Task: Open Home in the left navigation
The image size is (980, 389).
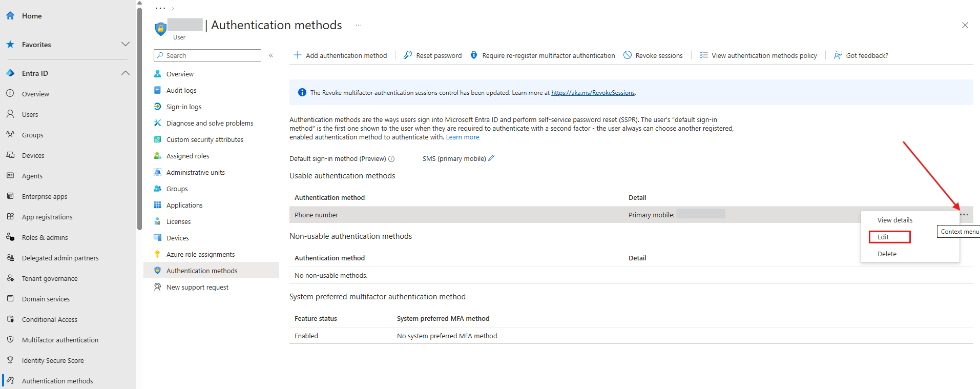Action: pyautogui.click(x=32, y=16)
